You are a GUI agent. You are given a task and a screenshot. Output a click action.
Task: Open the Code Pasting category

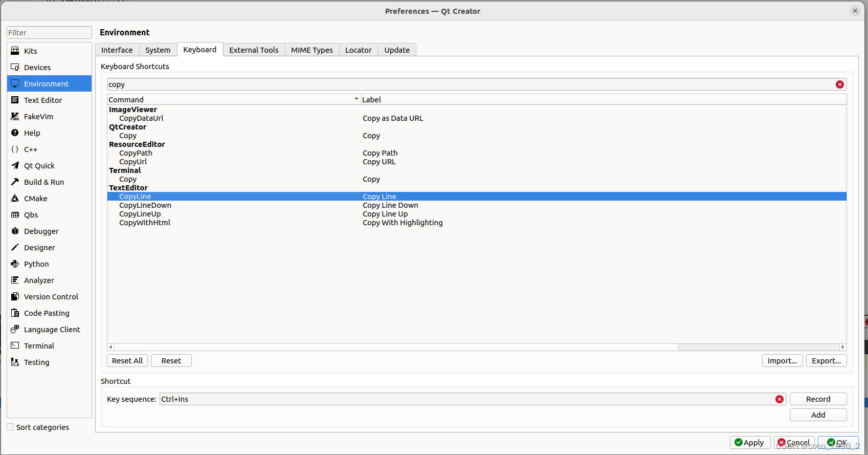pyautogui.click(x=49, y=313)
